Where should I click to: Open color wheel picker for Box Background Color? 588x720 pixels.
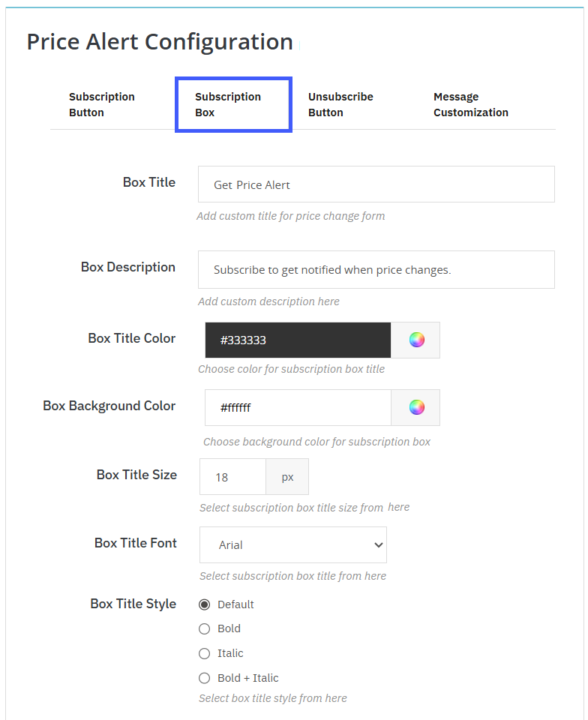(416, 408)
